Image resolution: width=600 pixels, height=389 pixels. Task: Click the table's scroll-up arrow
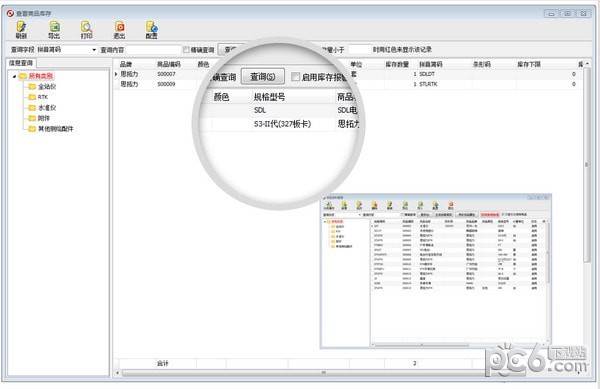coord(587,63)
